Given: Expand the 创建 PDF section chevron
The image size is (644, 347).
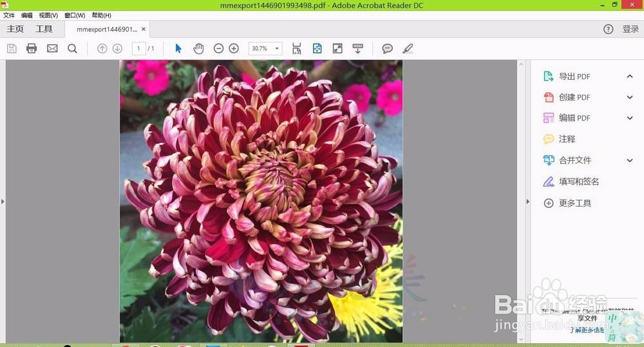Looking at the screenshot, I should 630,97.
